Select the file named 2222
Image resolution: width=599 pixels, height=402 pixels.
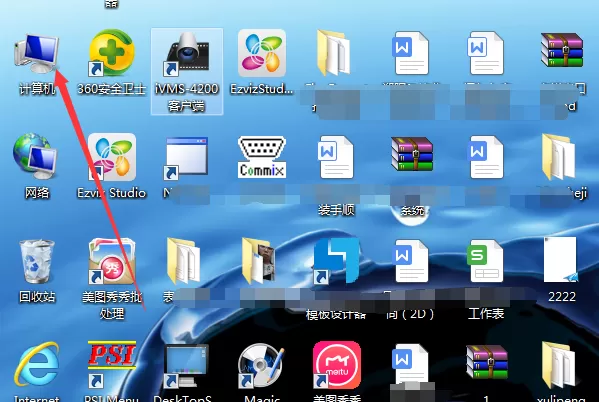click(x=561, y=260)
